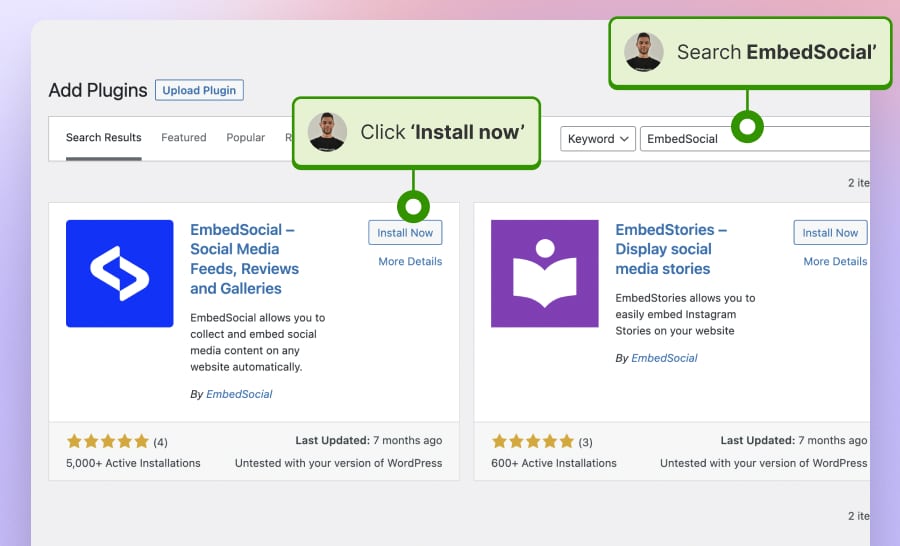Click the '600+ Active Installations' text
Viewport: 900px width, 546px height.
click(x=554, y=463)
